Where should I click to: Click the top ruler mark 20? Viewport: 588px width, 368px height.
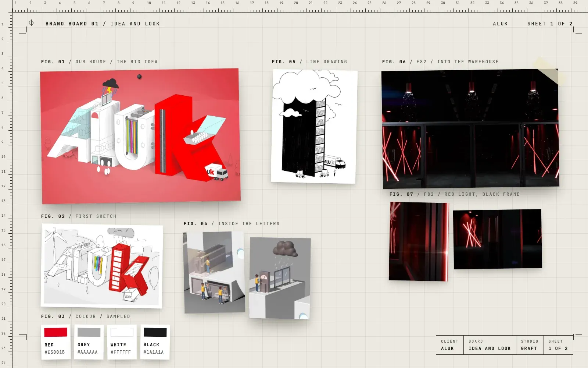pyautogui.click(x=296, y=3)
